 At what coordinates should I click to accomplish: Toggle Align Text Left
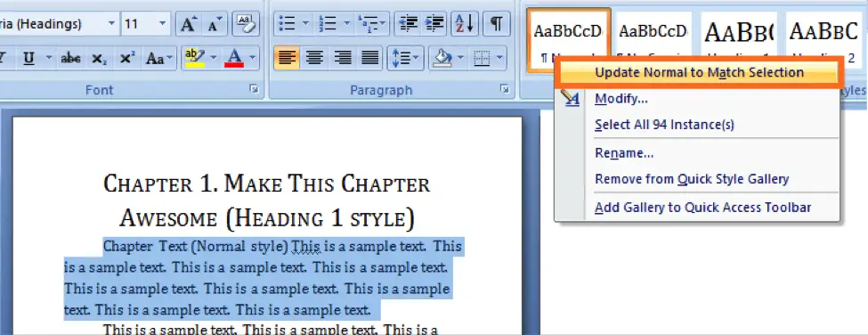pos(287,58)
